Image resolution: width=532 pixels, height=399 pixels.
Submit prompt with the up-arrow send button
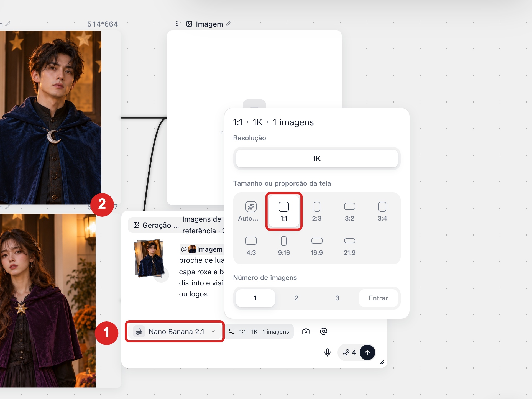pyautogui.click(x=367, y=352)
